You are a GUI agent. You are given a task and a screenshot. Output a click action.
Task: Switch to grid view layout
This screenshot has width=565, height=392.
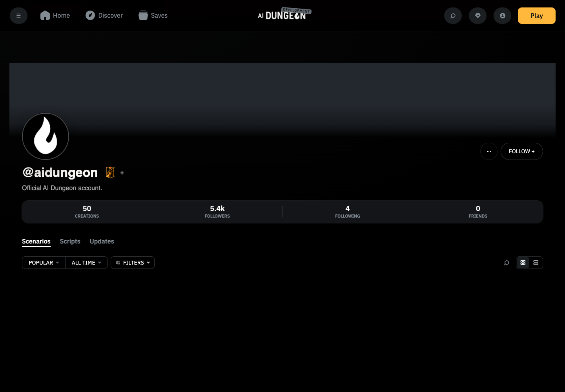click(x=523, y=263)
